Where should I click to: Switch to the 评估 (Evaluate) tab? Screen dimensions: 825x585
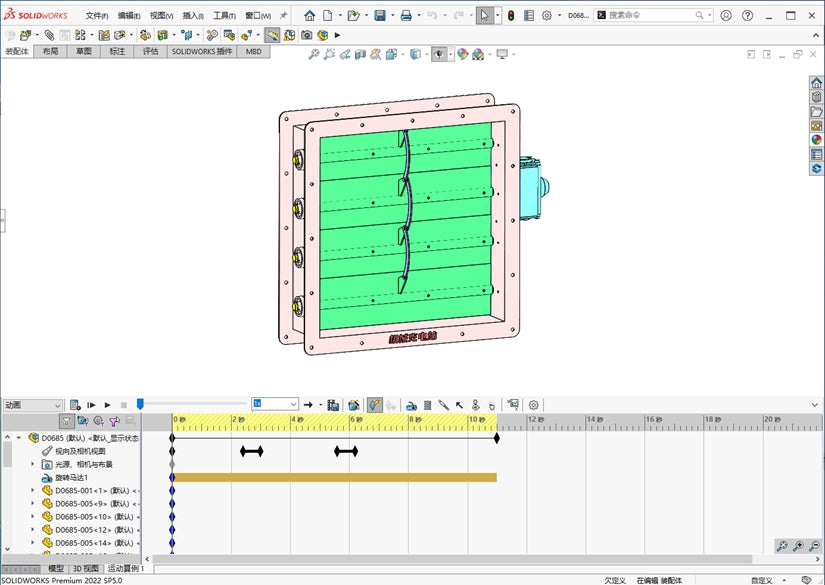click(x=150, y=52)
